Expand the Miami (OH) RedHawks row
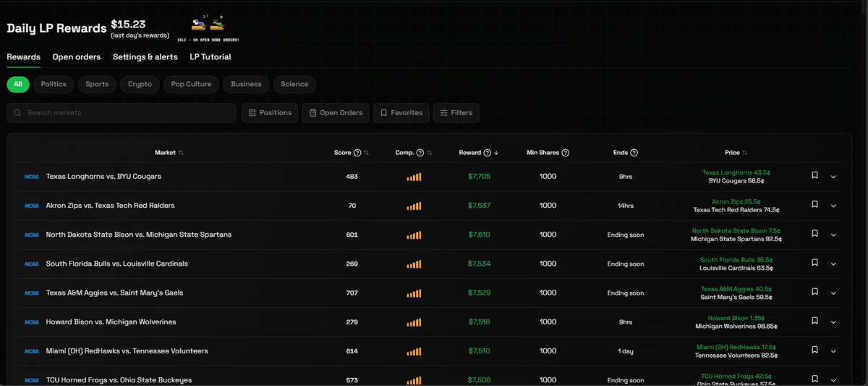This screenshot has height=386, width=868. 833,351
